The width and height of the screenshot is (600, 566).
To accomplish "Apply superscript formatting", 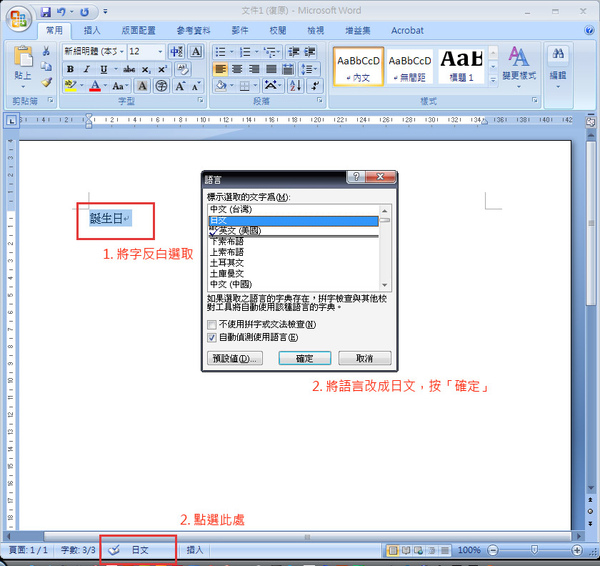I will [162, 69].
